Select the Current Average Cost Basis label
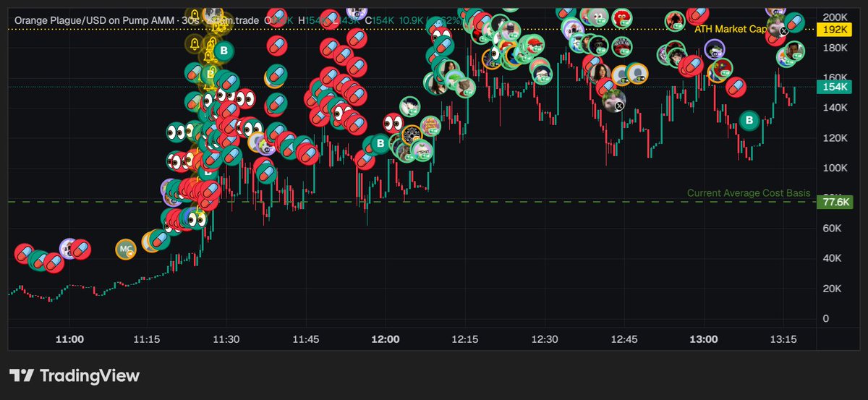Image resolution: width=868 pixels, height=400 pixels. click(x=749, y=193)
